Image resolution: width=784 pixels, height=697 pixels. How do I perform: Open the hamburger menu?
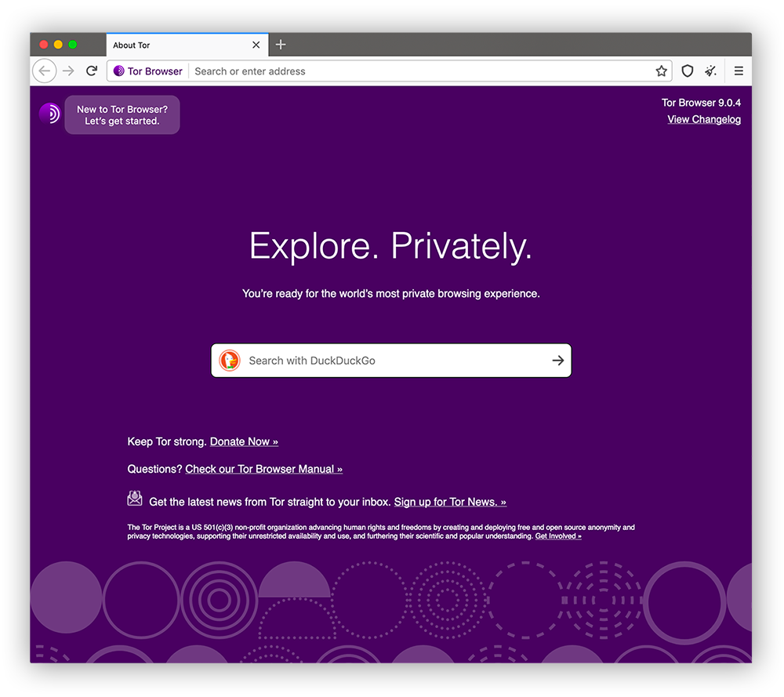point(738,71)
